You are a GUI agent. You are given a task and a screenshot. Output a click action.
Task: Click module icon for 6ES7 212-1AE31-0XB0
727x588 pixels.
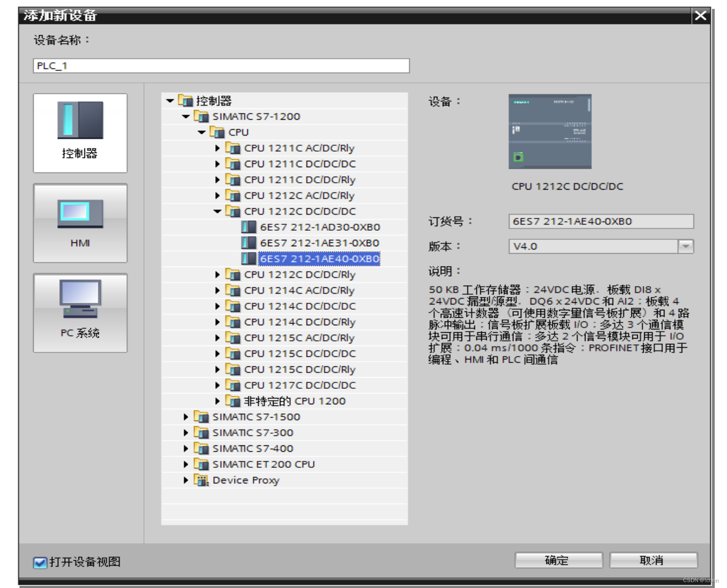(249, 243)
